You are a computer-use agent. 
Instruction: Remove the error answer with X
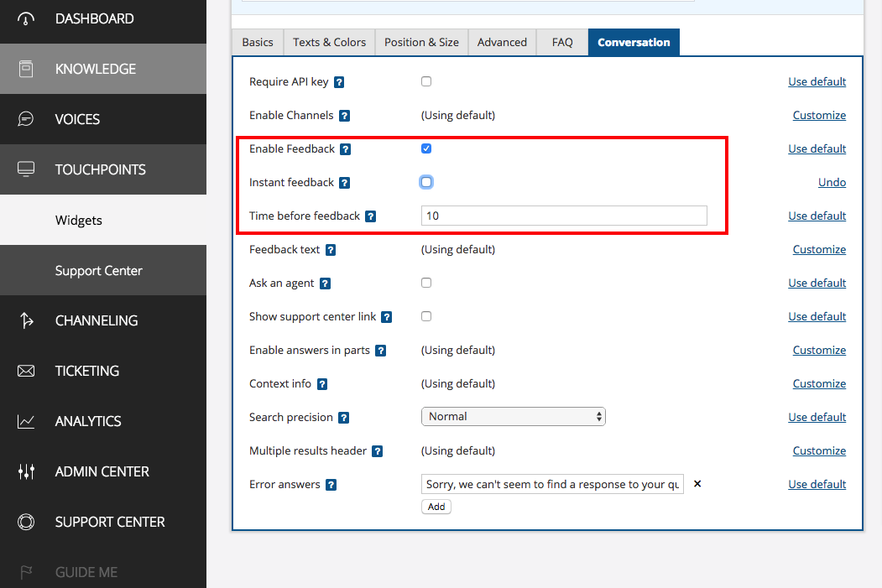coord(697,484)
